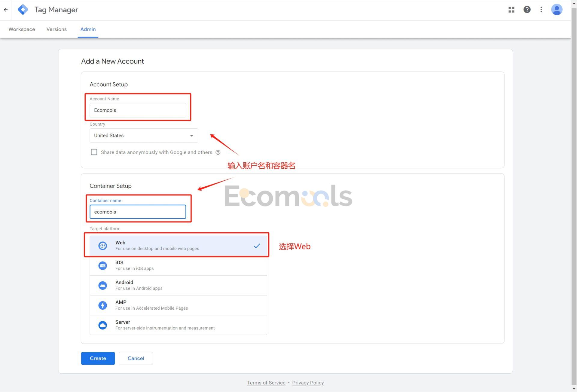The width and height of the screenshot is (577, 392).
Task: Switch to the Versions tab
Action: click(56, 29)
